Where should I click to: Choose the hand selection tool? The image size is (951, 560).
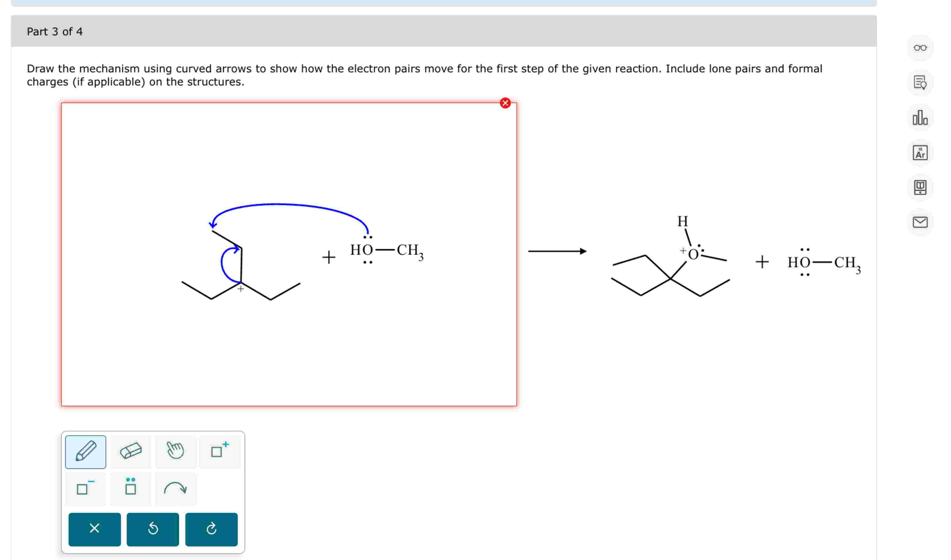(x=175, y=451)
